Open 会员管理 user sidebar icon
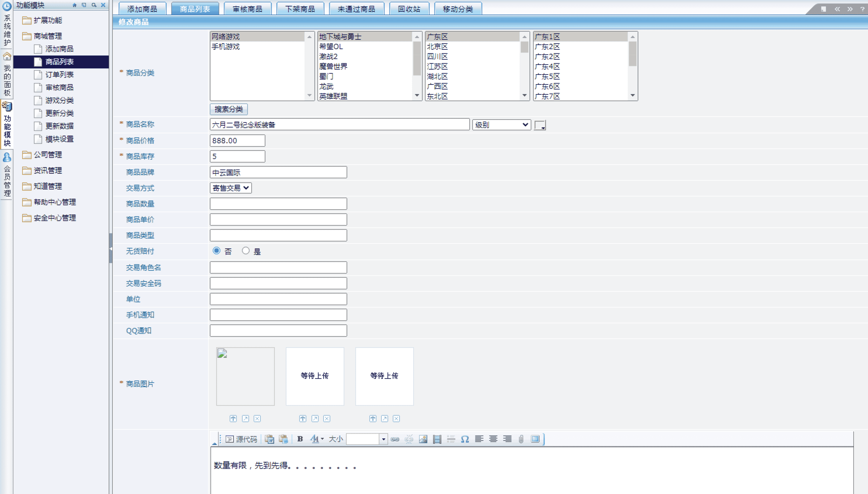The width and height of the screenshot is (868, 494). coord(7,157)
